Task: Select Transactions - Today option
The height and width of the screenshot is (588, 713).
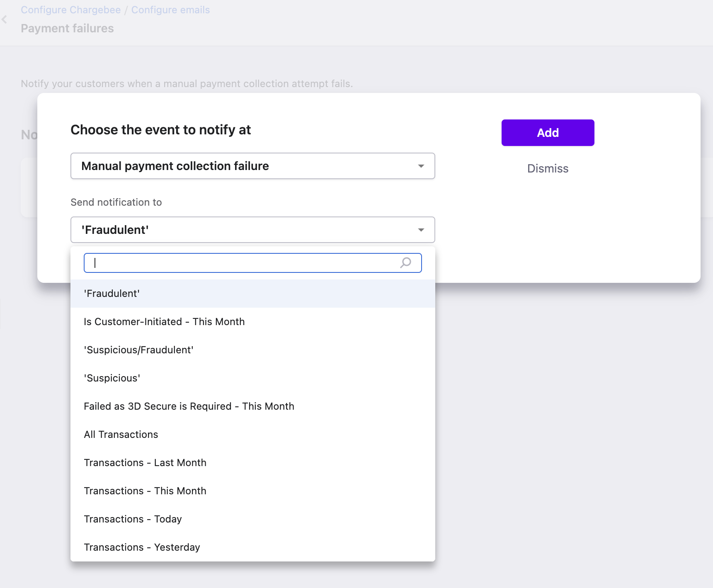Action: 133,519
